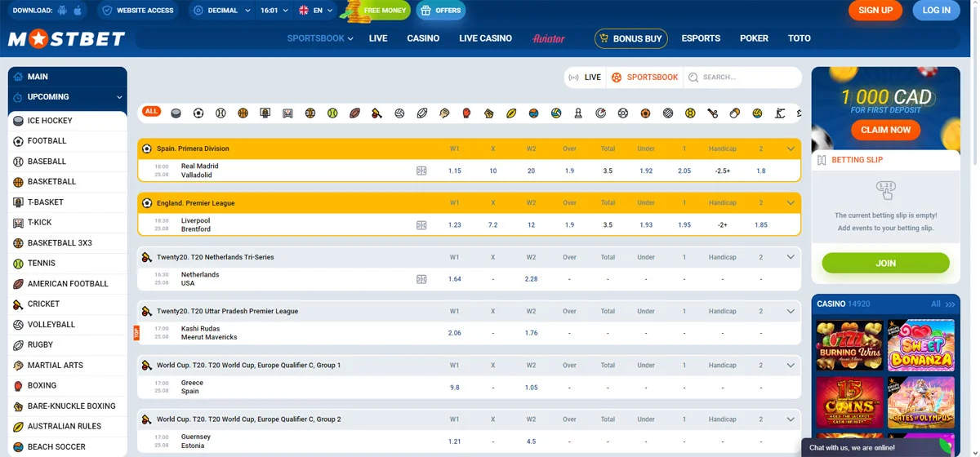This screenshot has height=457, width=980.
Task: Open match statistics icon for Real Madrid vs Valladolid
Action: [421, 171]
